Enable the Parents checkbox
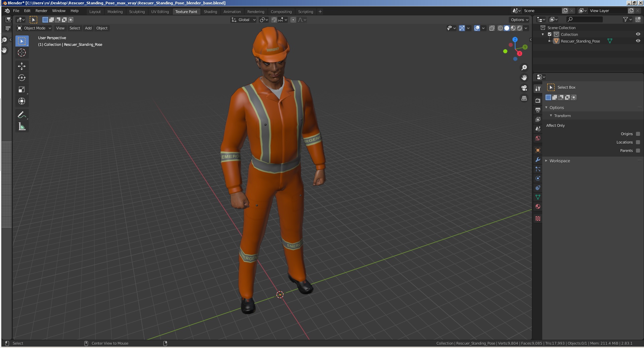Image resolution: width=644 pixels, height=348 pixels. (638, 151)
